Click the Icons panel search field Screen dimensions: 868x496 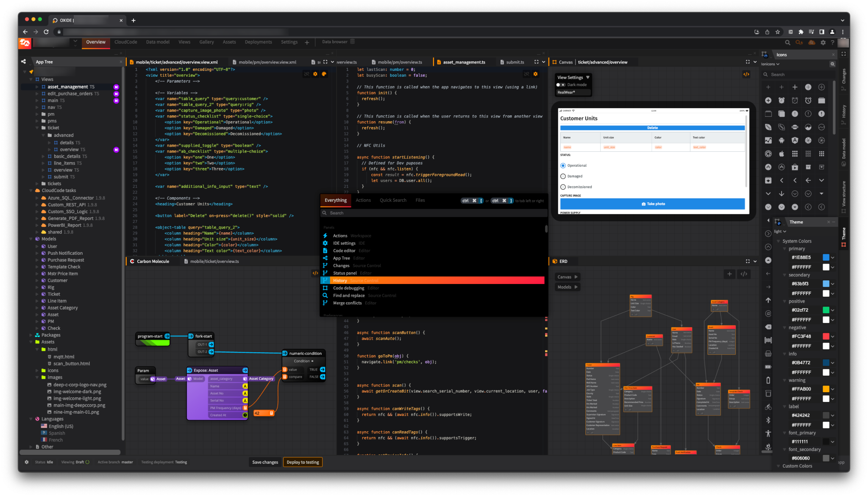click(x=798, y=75)
